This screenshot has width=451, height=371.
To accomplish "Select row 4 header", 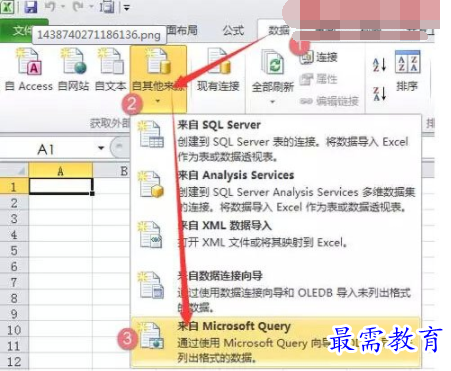I will click(x=14, y=234).
